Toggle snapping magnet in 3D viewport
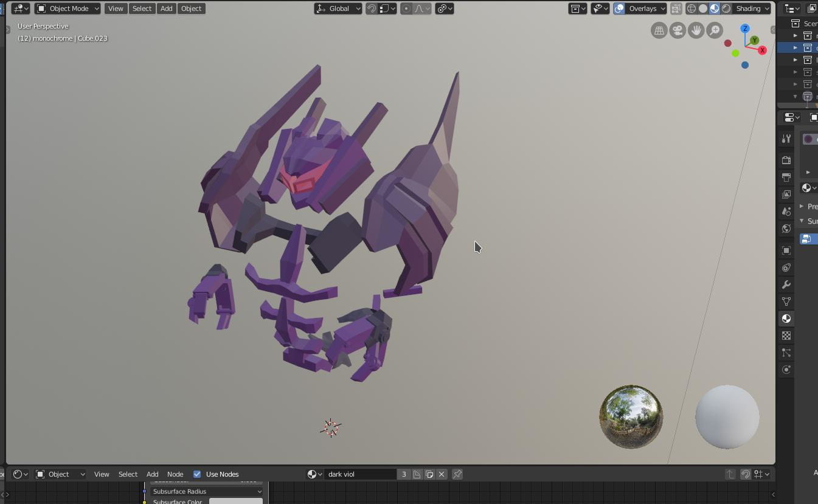The width and height of the screenshot is (818, 504). click(x=371, y=9)
